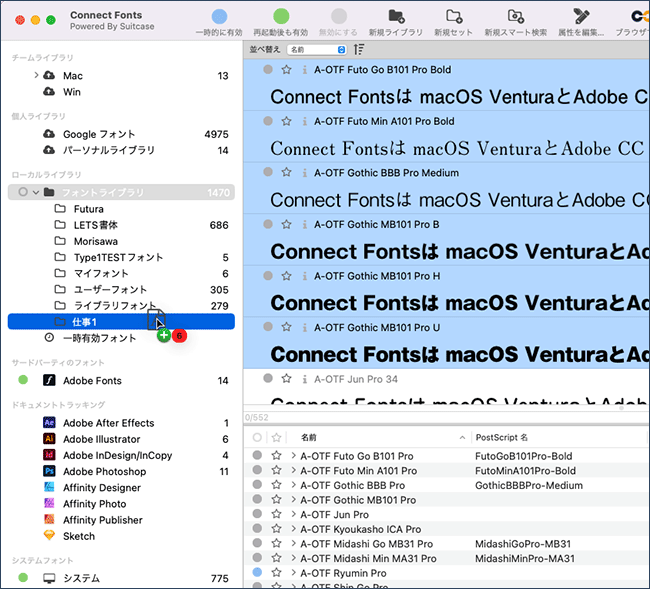Click the Adobe InDesign/InCopy icon
The height and width of the screenshot is (589, 650).
[x=49, y=455]
